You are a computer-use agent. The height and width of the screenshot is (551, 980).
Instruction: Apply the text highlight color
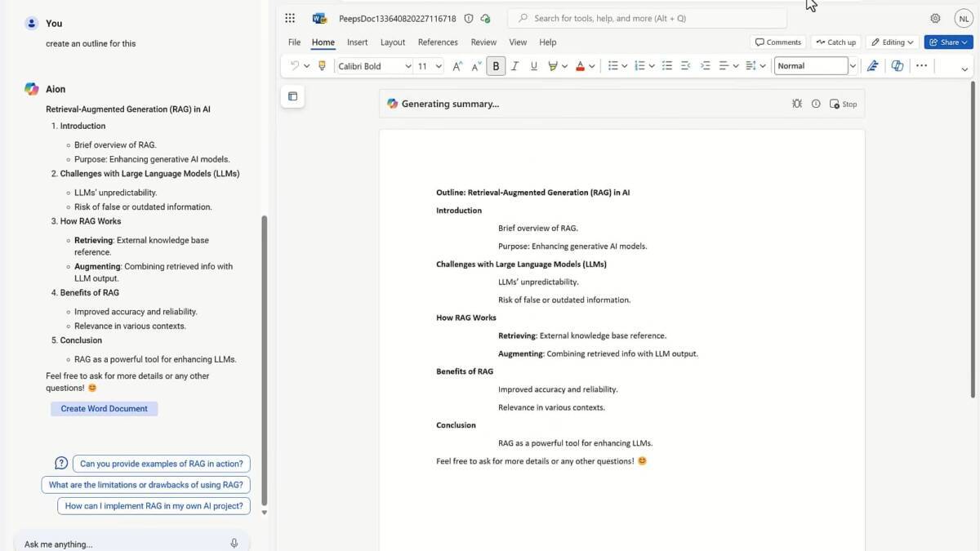click(553, 66)
